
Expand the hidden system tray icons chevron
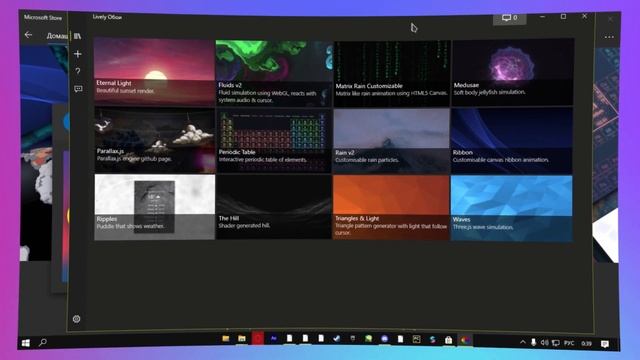pyautogui.click(x=523, y=342)
